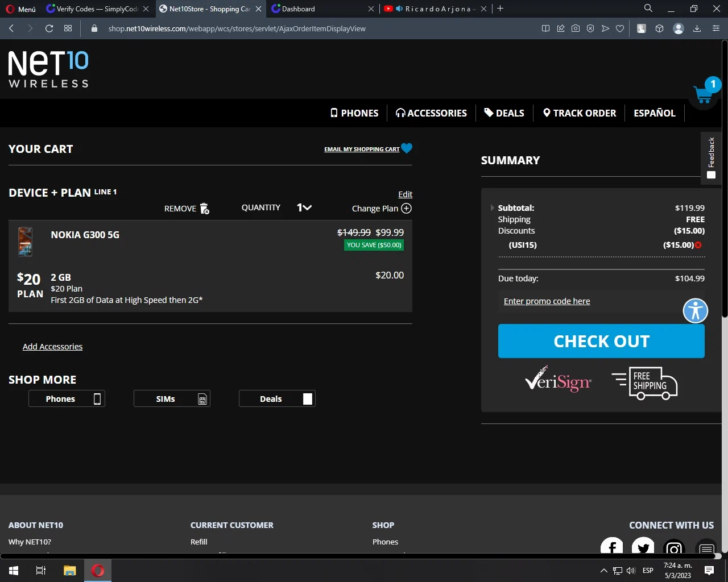728x582 pixels.
Task: Remove the USI15 promo code
Action: (698, 245)
